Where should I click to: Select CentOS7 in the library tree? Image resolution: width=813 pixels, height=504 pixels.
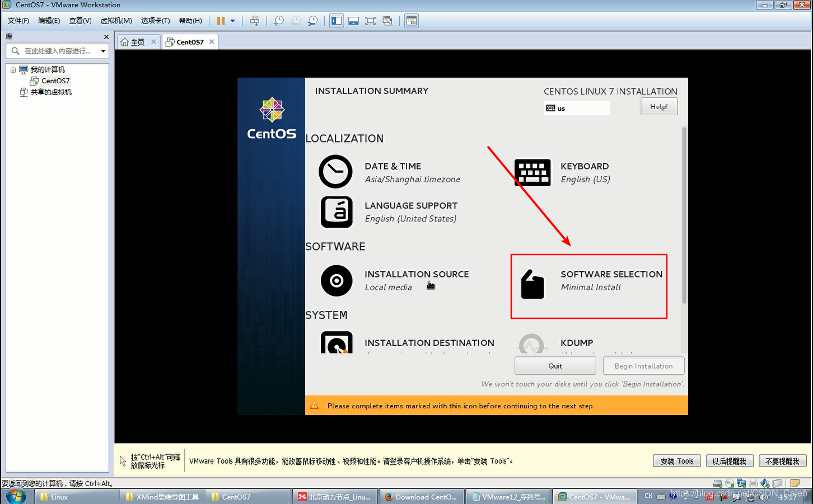[55, 81]
